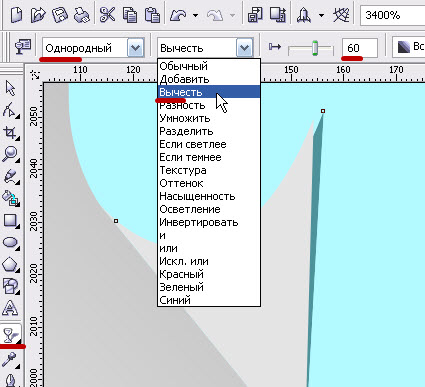Image resolution: width=425 pixels, height=387 pixels.
Task: Select Насыщенность option
Action: pos(209,196)
